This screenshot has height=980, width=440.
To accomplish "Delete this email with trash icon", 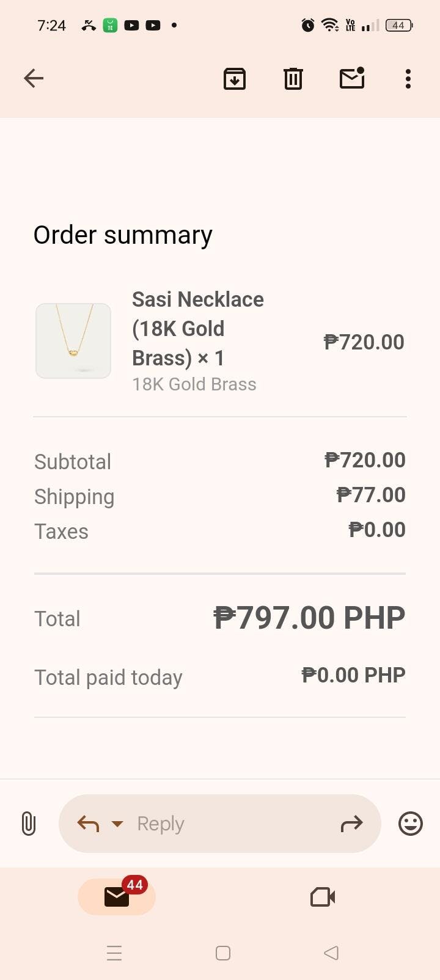I will 293,79.
